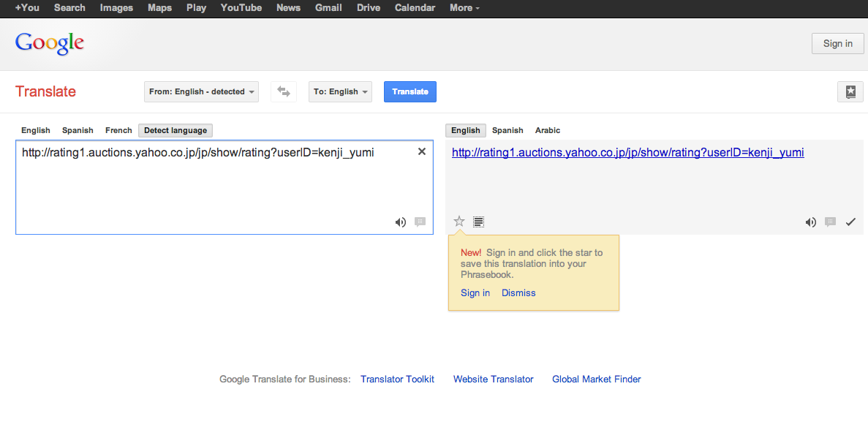Click the red Translate page title
Screen dimensions: 868x438
[45, 91]
